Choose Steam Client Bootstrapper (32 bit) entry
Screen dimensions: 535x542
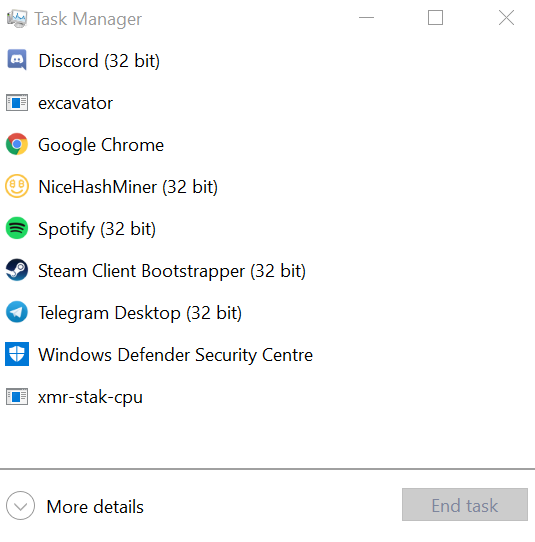pyautogui.click(x=268, y=270)
